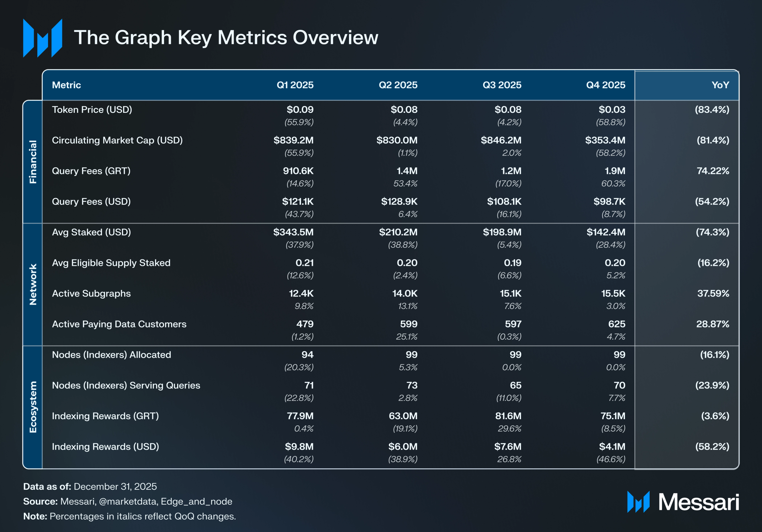Screen dimensions: 762x532
Task: Click the Metric column header
Action: click(67, 85)
